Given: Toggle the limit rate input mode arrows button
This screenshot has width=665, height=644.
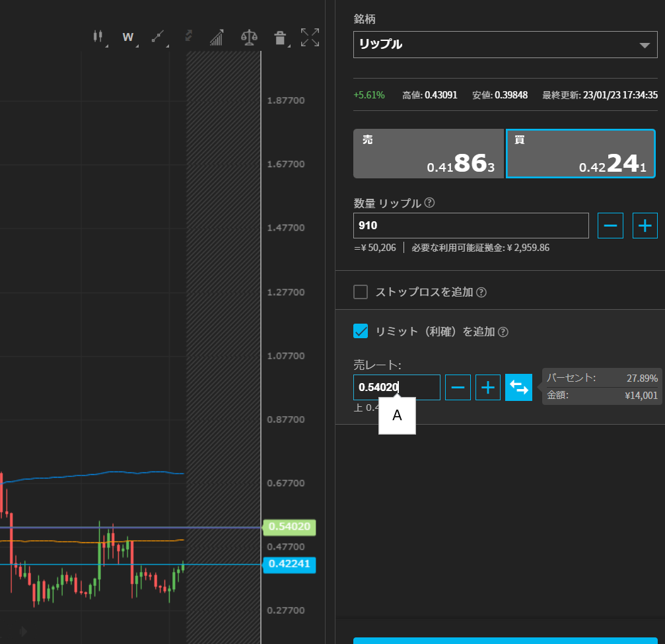Looking at the screenshot, I should coord(518,388).
